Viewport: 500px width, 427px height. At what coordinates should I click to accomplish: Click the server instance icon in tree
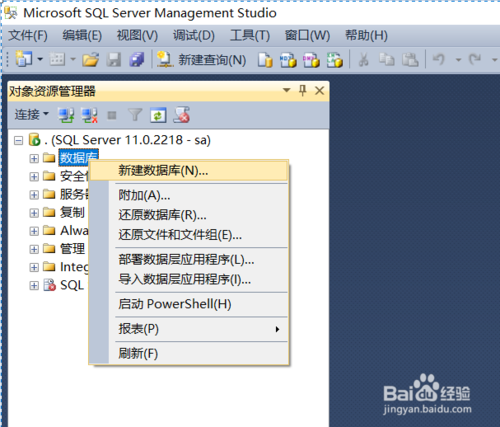click(34, 140)
